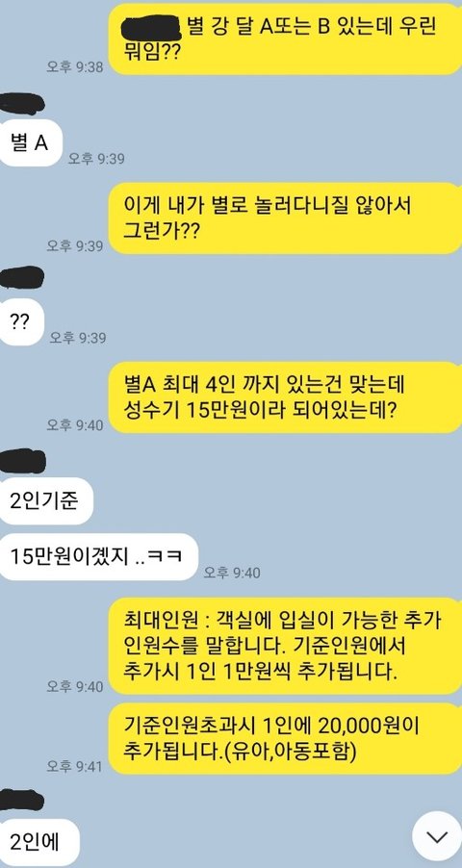This screenshot has width=462, height=868.
Task: Select the '최대인원 : 객실에' policy message
Action: click(285, 646)
